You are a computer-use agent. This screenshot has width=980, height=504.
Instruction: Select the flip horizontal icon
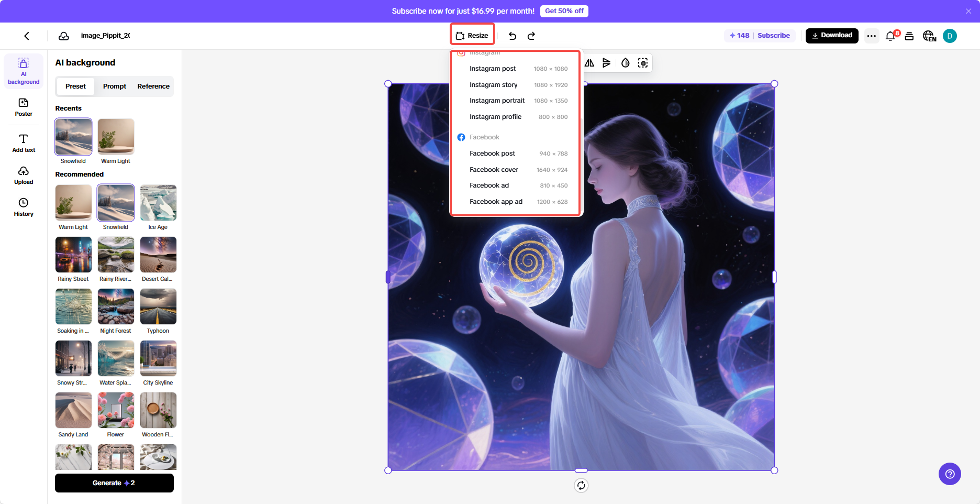pyautogui.click(x=589, y=63)
